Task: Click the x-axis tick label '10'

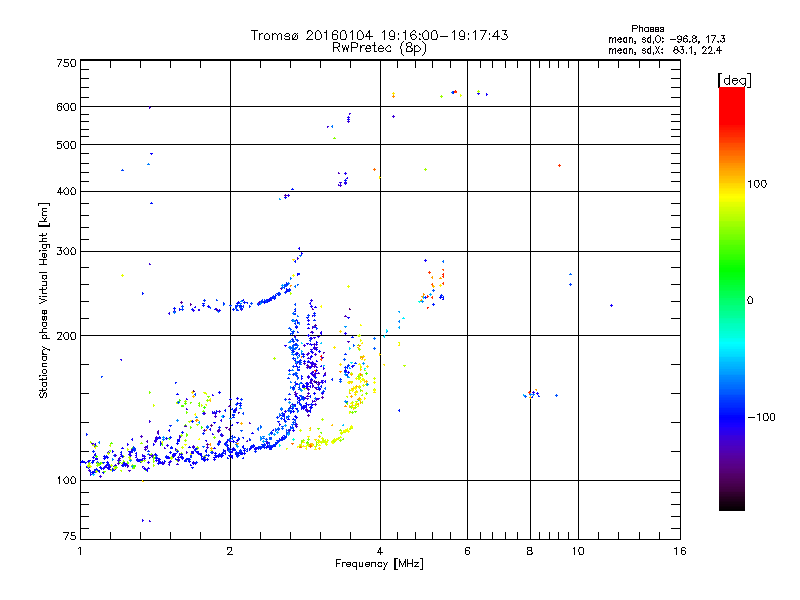Action: click(578, 551)
